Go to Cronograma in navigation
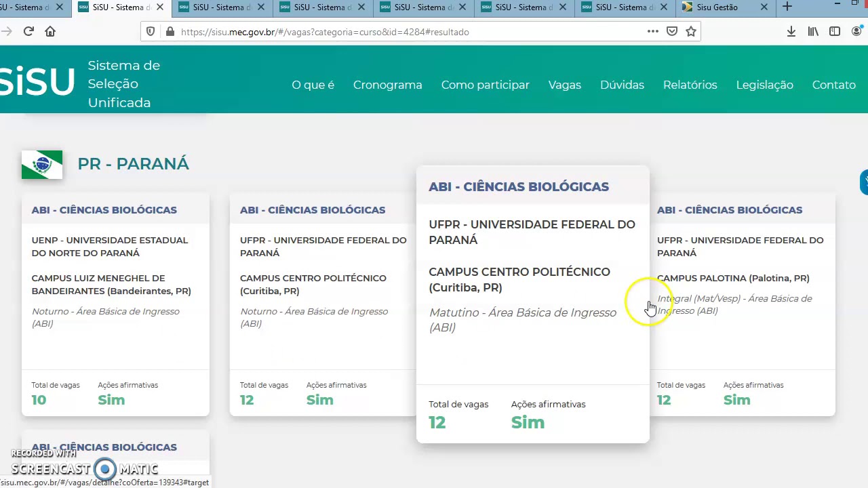 [x=387, y=85]
